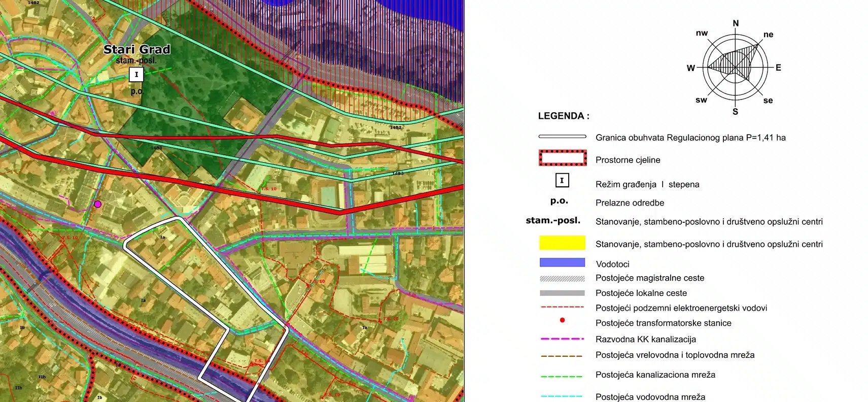This screenshot has height=402, width=868.
Task: Click the 'S' south label on compass
Action: 735,112
